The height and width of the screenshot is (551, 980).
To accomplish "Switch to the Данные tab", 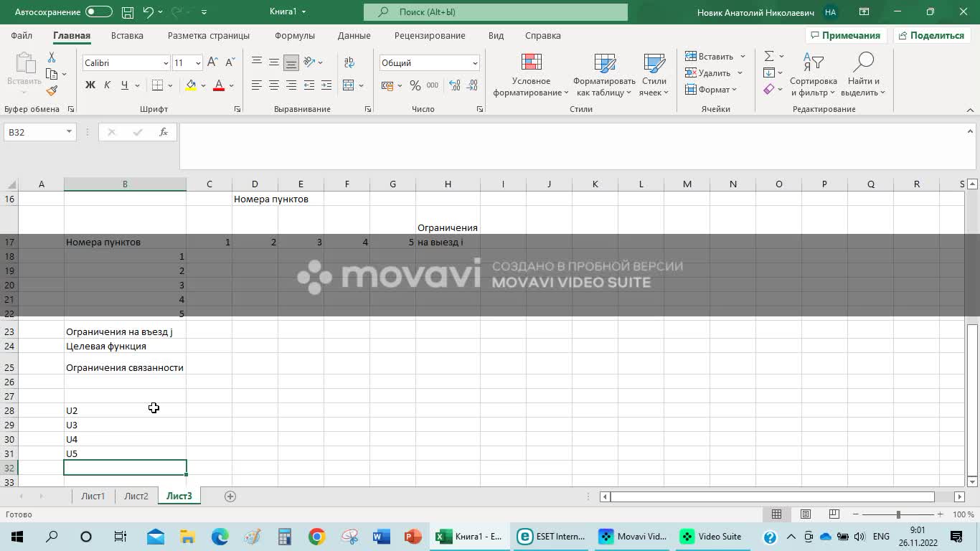I will pos(354,35).
